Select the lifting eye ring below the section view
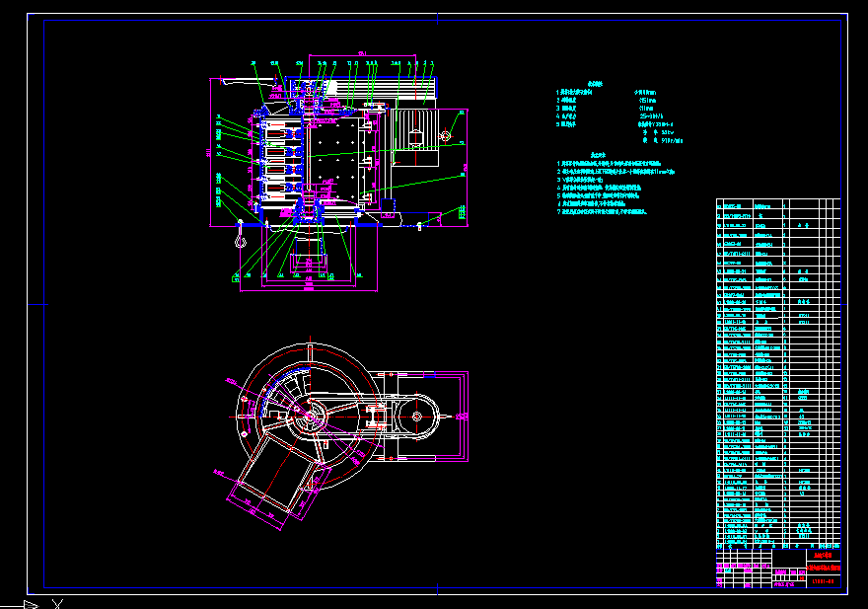This screenshot has width=868, height=609. (240, 242)
